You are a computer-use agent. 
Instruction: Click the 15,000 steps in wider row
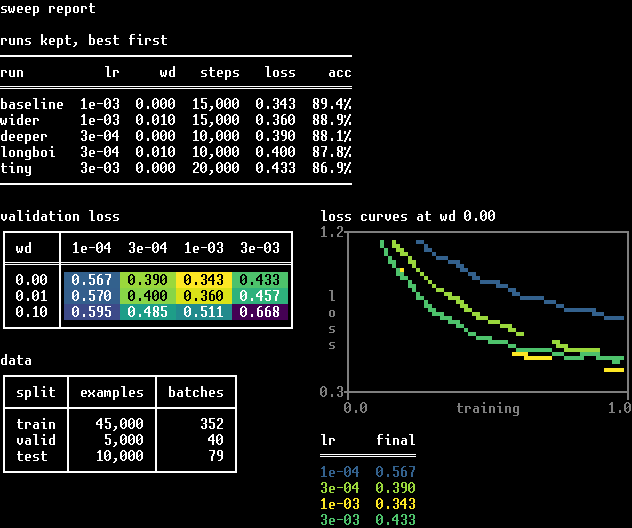[x=216, y=120]
